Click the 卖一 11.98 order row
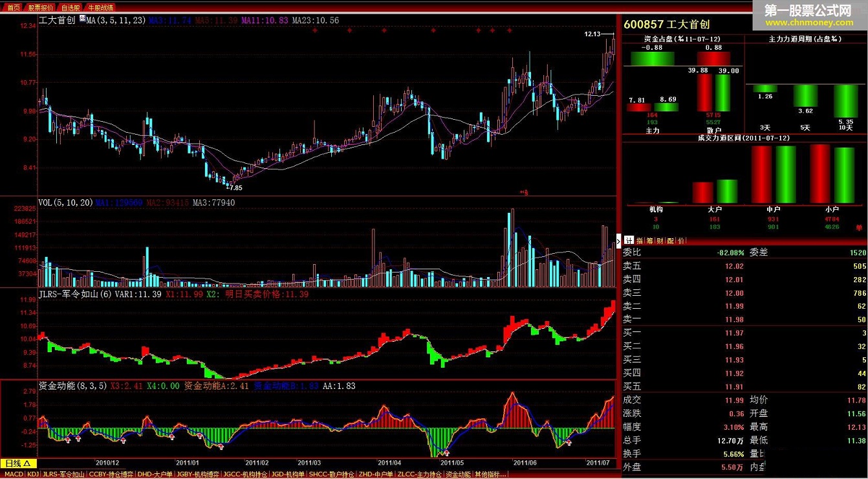The image size is (868, 479). point(744,319)
